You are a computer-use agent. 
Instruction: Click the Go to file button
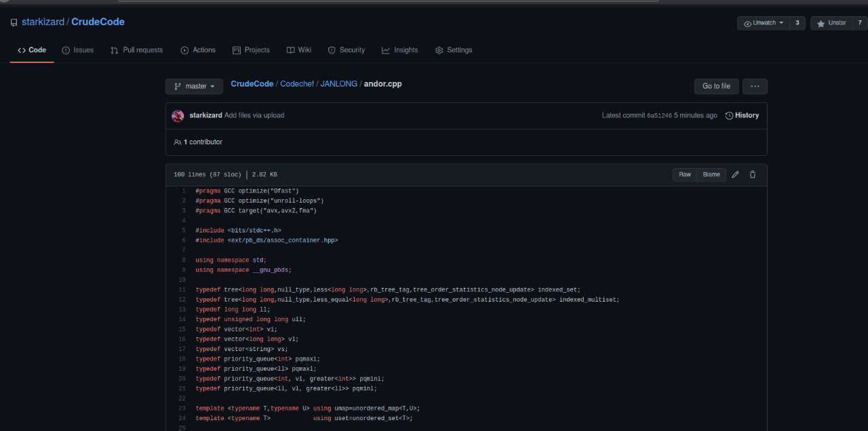click(716, 86)
